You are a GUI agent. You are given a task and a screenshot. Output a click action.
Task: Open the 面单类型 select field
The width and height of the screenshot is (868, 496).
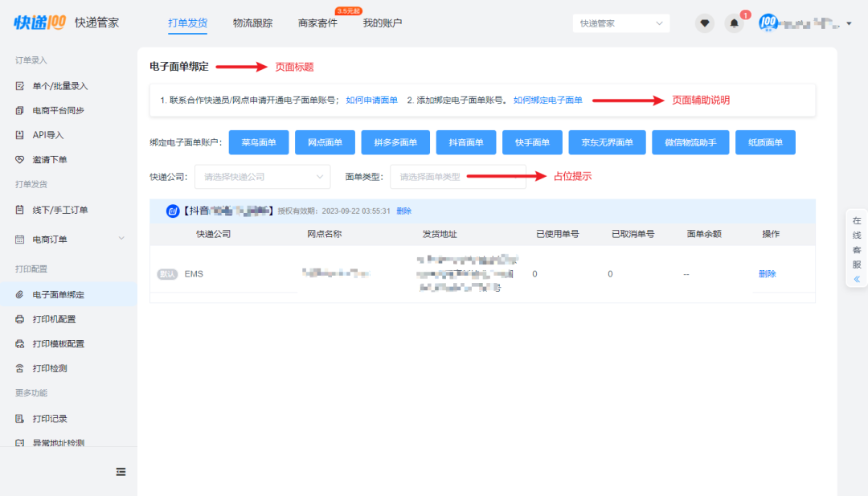tap(458, 177)
